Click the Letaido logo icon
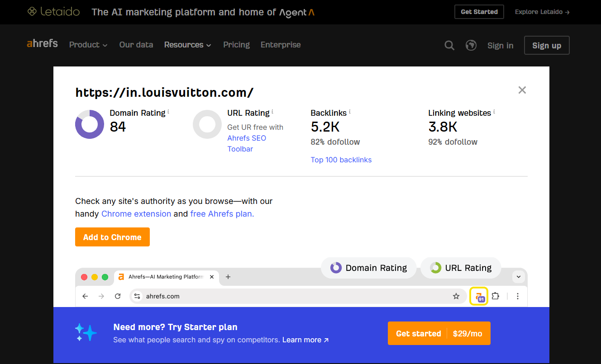This screenshot has height=364, width=601. [x=32, y=12]
